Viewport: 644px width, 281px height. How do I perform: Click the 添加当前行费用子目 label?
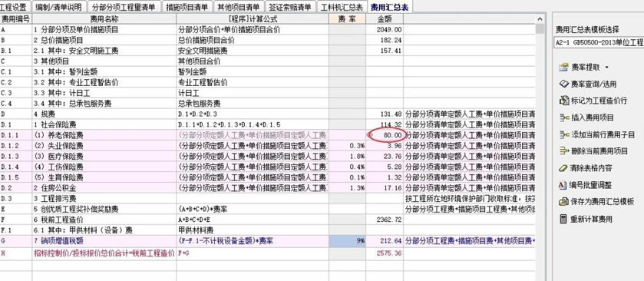[603, 135]
